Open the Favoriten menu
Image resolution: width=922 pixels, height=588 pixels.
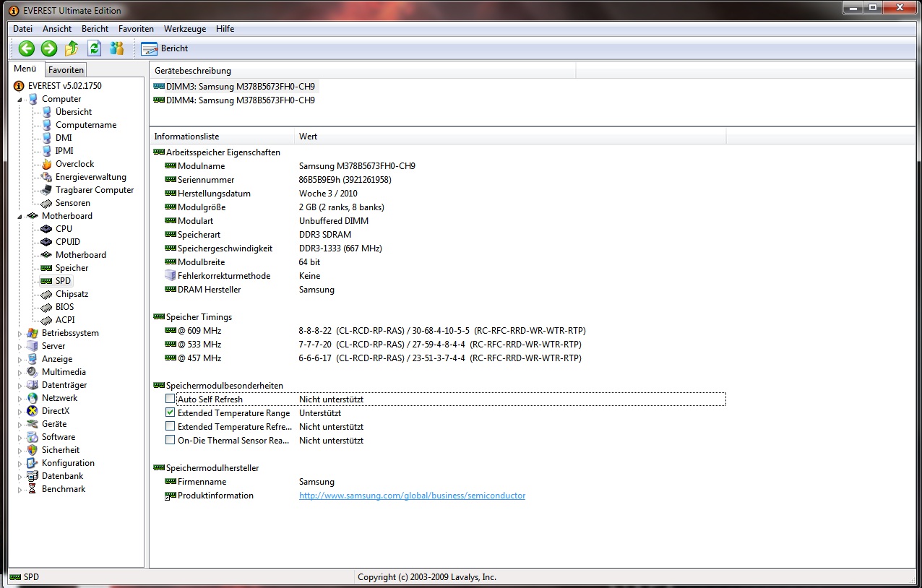pos(137,29)
